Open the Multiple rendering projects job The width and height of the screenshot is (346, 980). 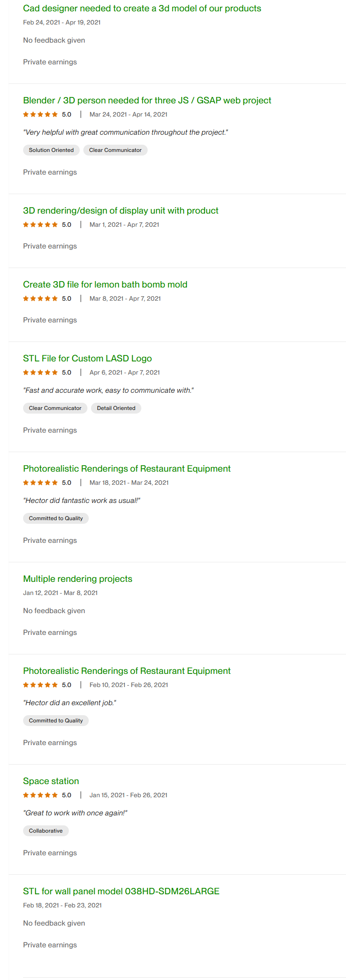[77, 579]
